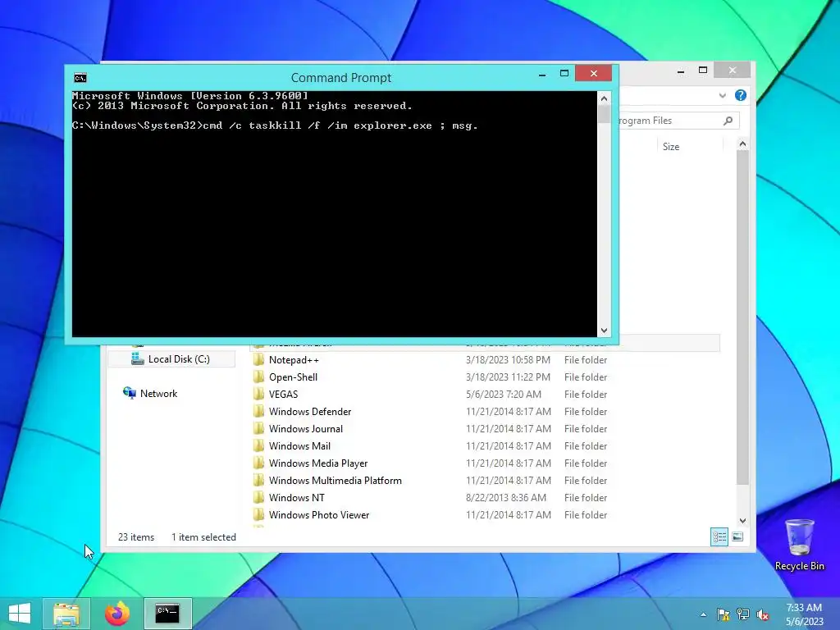The image size is (840, 630).
Task: Click the Notepad++ folder icon
Action: (x=258, y=359)
